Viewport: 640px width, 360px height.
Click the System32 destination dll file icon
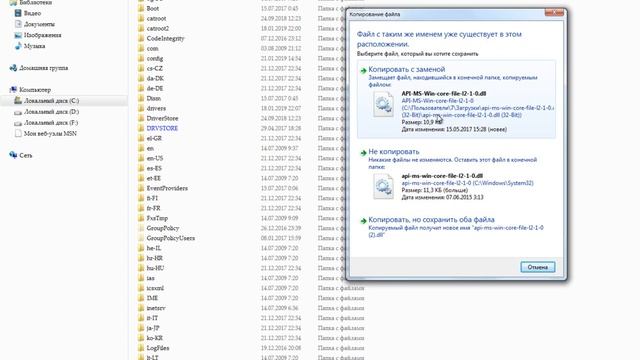tap(383, 187)
